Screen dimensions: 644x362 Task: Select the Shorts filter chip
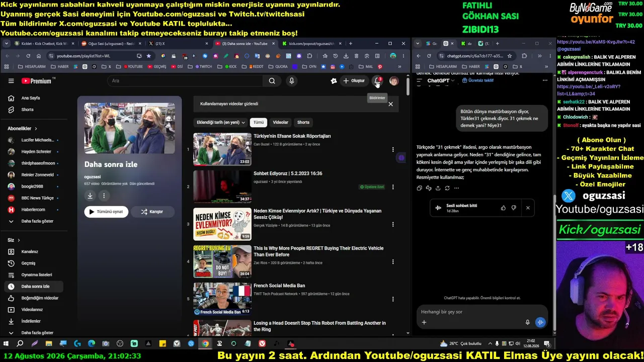(303, 122)
